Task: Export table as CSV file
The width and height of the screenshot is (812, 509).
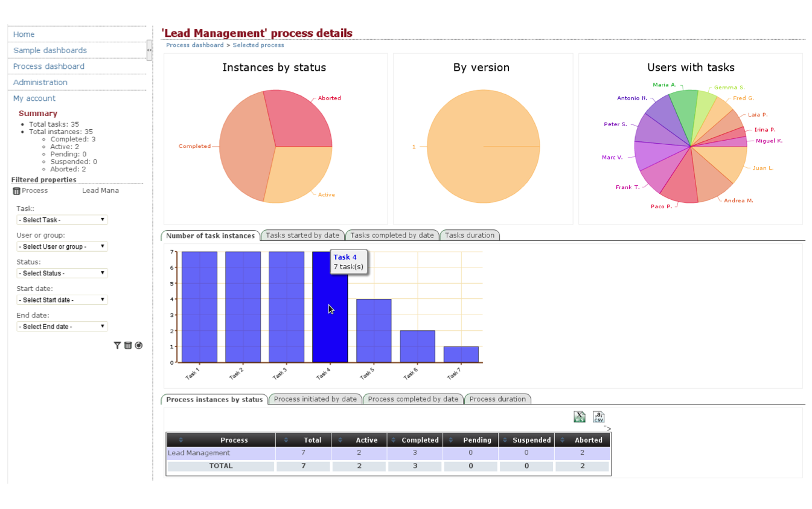Action: tap(598, 417)
